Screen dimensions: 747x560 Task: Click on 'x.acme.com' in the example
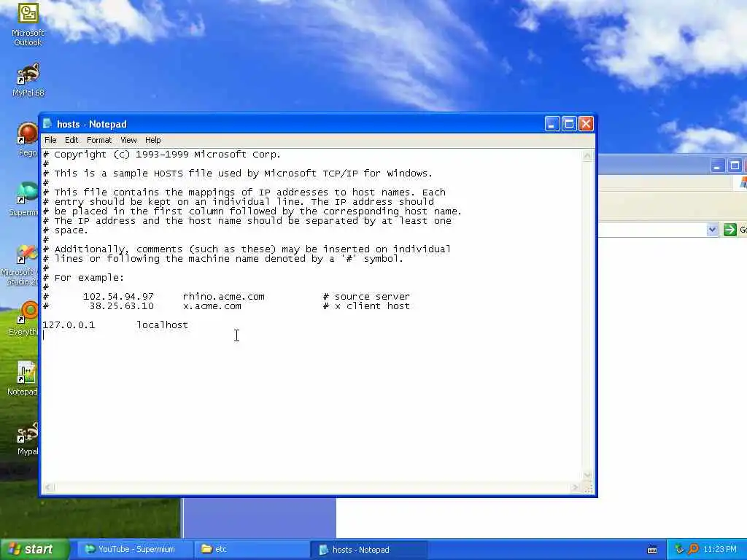pyautogui.click(x=212, y=306)
